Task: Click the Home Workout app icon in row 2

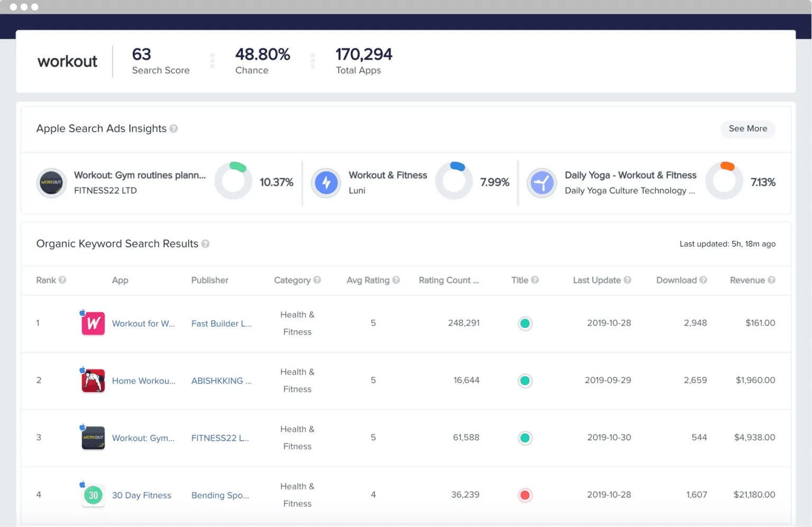Action: point(93,381)
